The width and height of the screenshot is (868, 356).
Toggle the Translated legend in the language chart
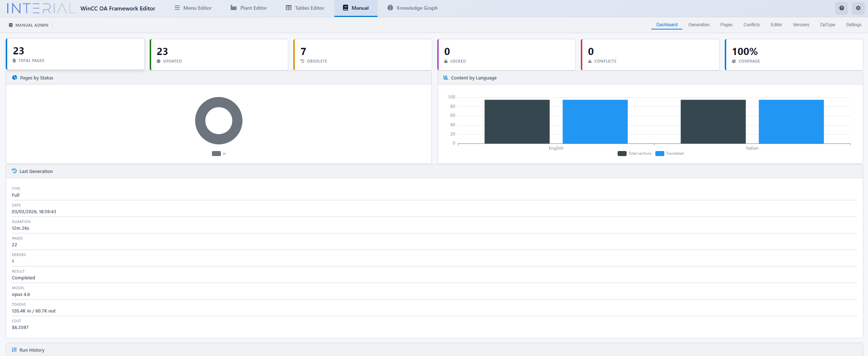pyautogui.click(x=669, y=153)
